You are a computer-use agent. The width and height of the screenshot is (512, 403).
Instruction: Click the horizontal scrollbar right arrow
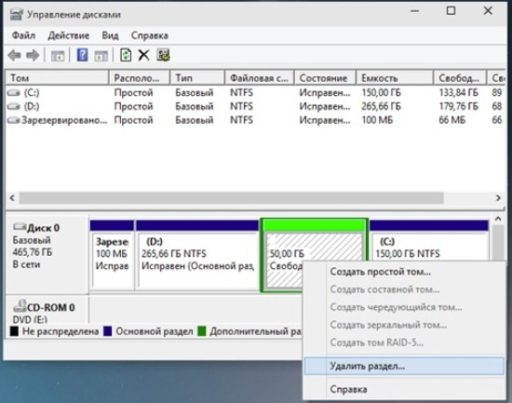(x=498, y=198)
